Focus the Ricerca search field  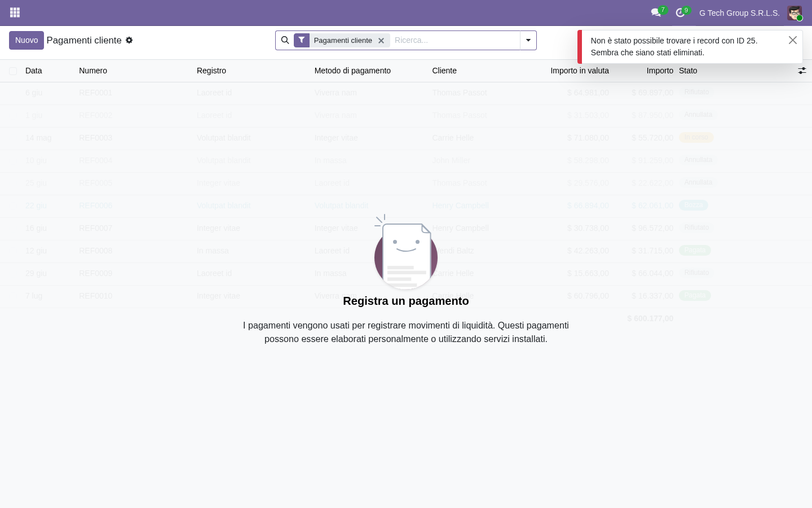(x=454, y=40)
